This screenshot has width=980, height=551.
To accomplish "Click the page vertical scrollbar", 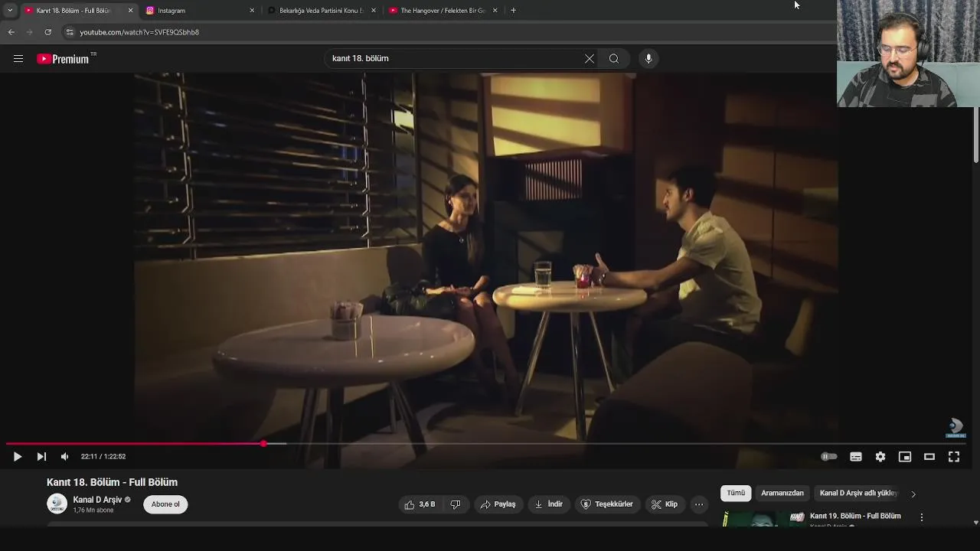I will click(x=976, y=134).
